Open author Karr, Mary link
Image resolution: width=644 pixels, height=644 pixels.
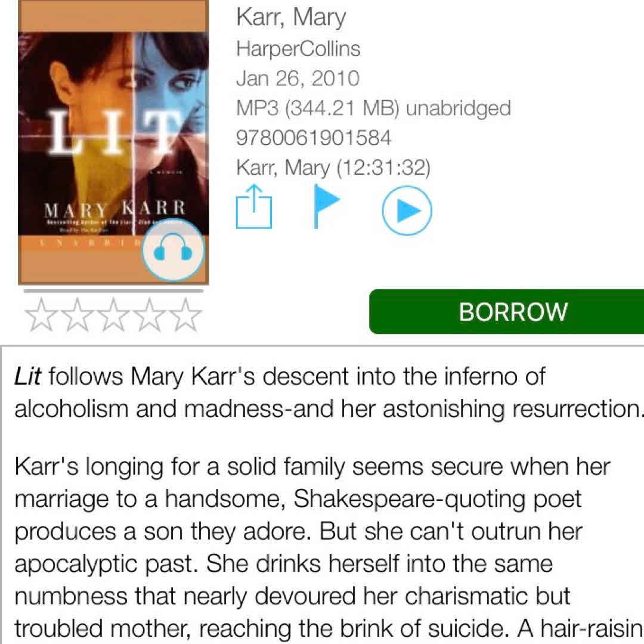pos(291,18)
